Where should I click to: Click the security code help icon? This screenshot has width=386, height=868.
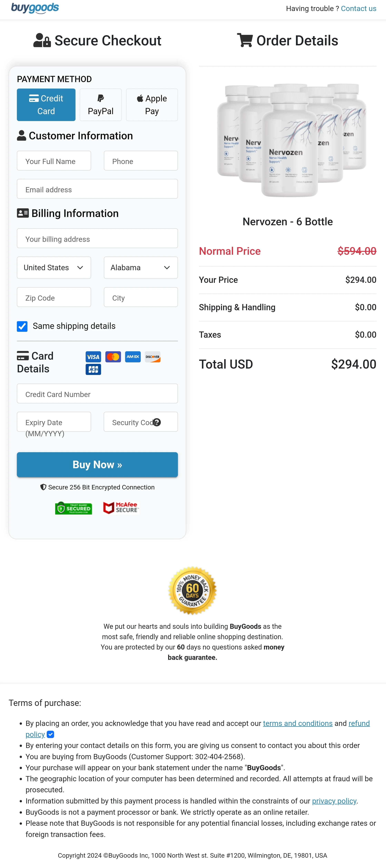point(157,422)
